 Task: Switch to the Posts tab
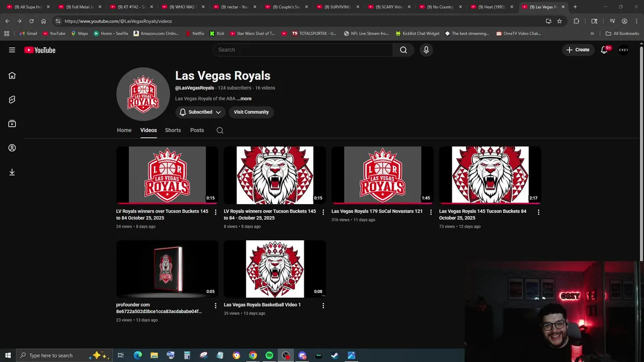click(x=197, y=130)
